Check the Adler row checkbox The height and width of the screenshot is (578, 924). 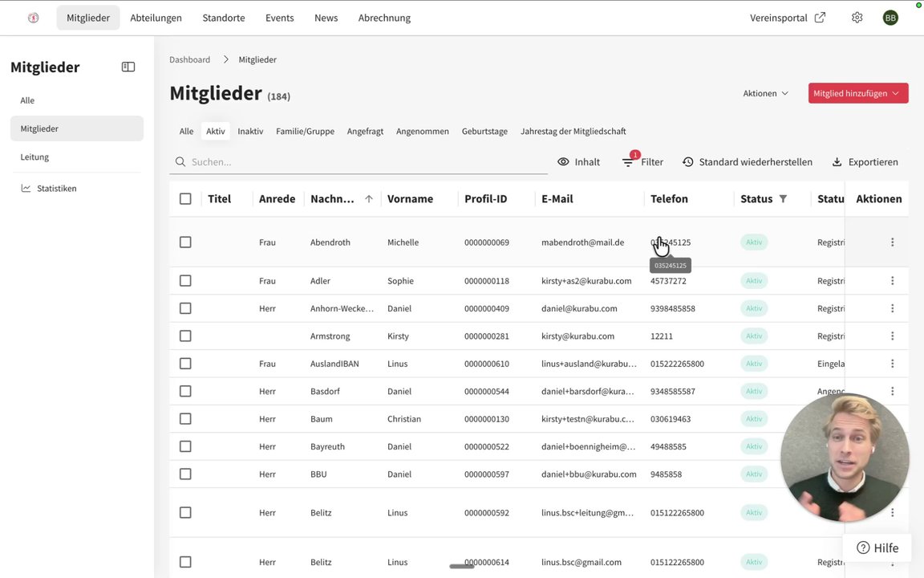pos(185,281)
